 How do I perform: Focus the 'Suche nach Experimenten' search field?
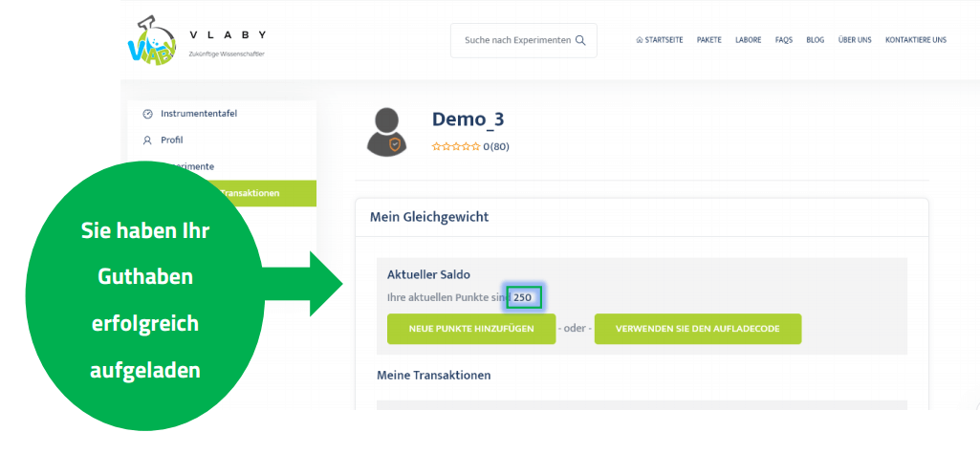pos(514,40)
